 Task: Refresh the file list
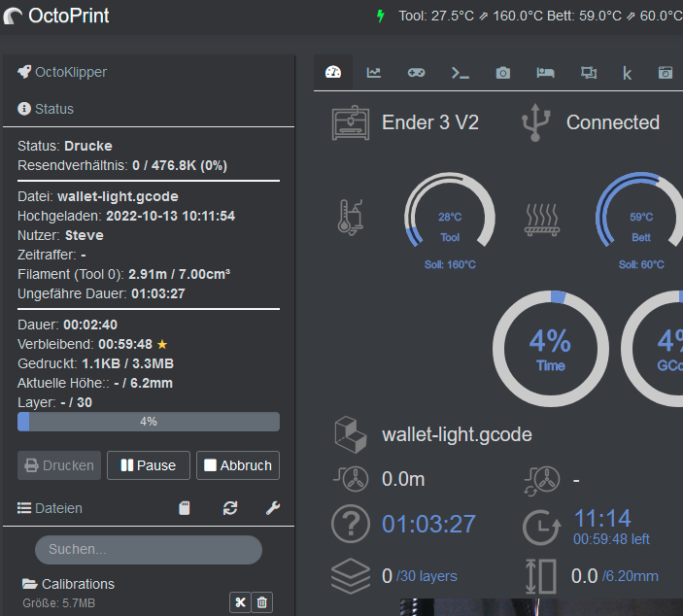click(230, 508)
